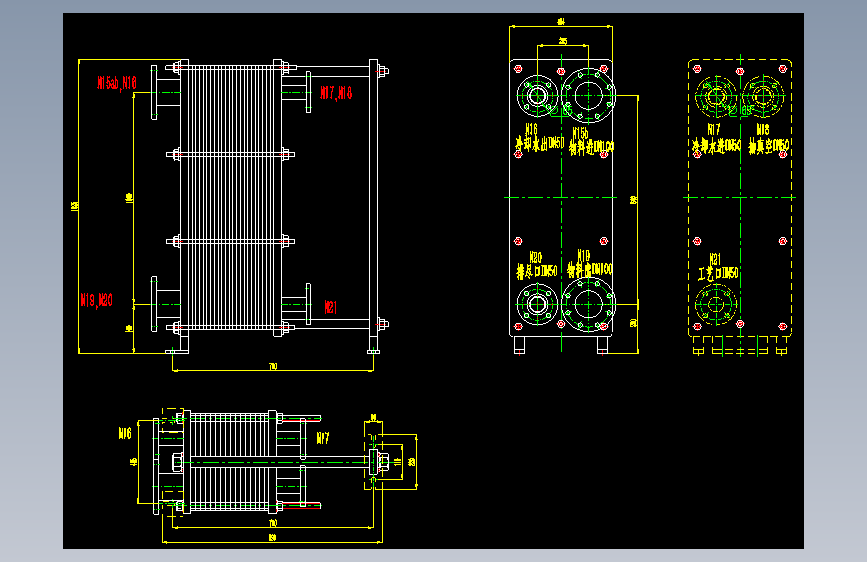Click the yellow "N18" label above 抽真空DN50
Viewport: 867px width, 562px height.
[x=762, y=130]
